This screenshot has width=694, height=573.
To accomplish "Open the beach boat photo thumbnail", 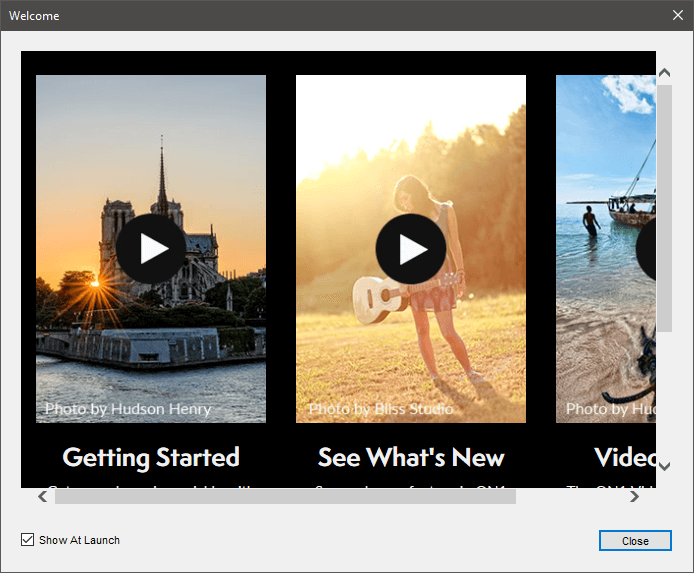I will [606, 249].
